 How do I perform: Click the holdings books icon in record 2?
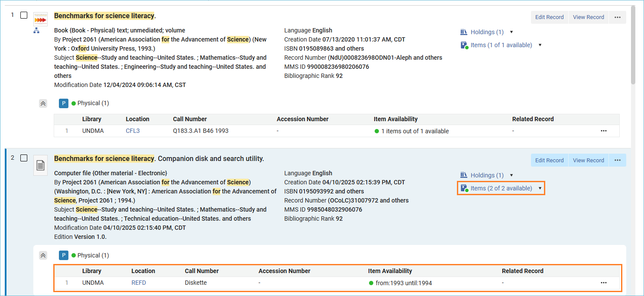464,175
